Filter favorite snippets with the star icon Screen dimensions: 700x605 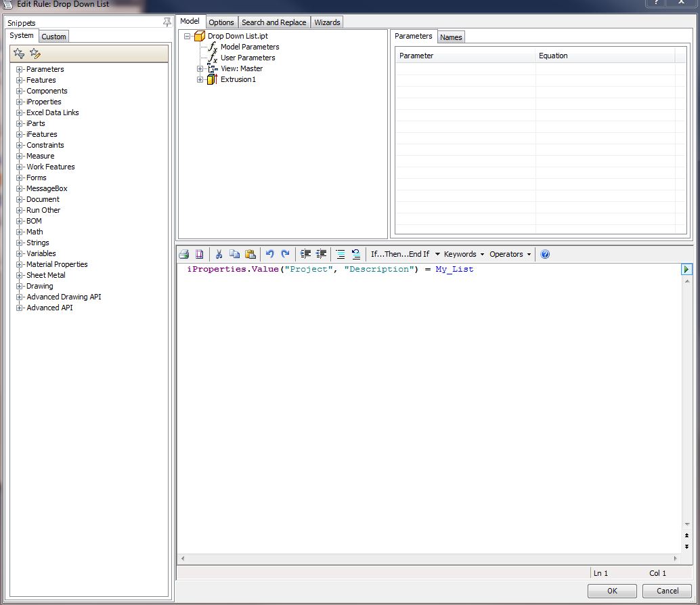(x=19, y=52)
